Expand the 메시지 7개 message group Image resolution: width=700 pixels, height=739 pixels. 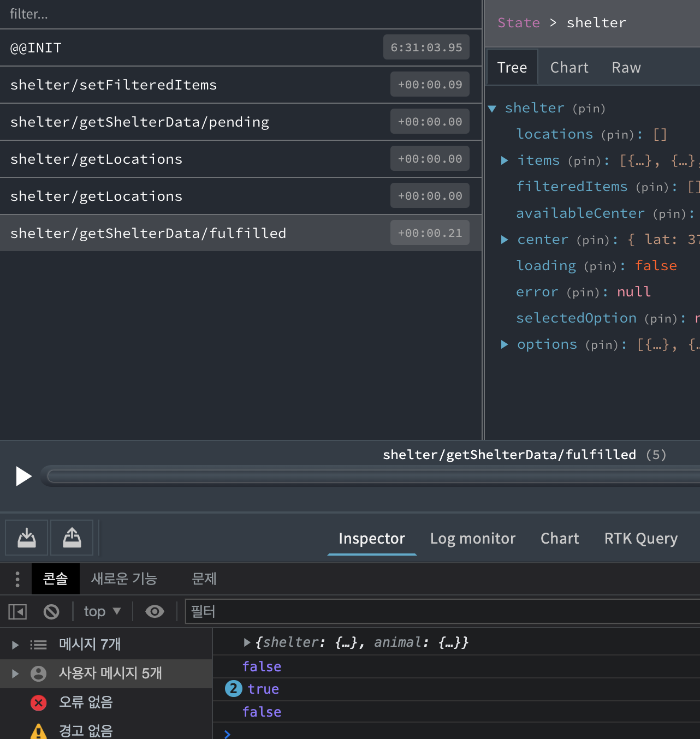[15, 645]
